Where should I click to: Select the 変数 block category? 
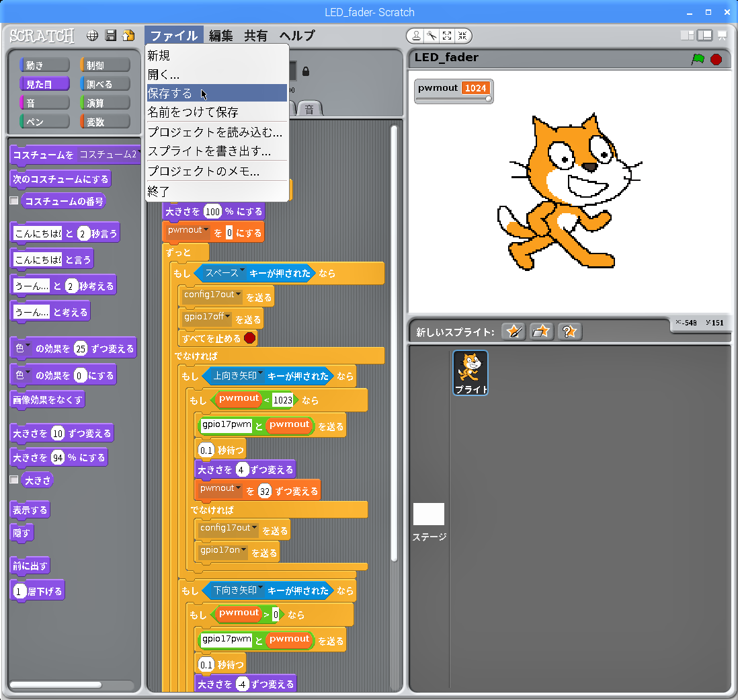[105, 122]
